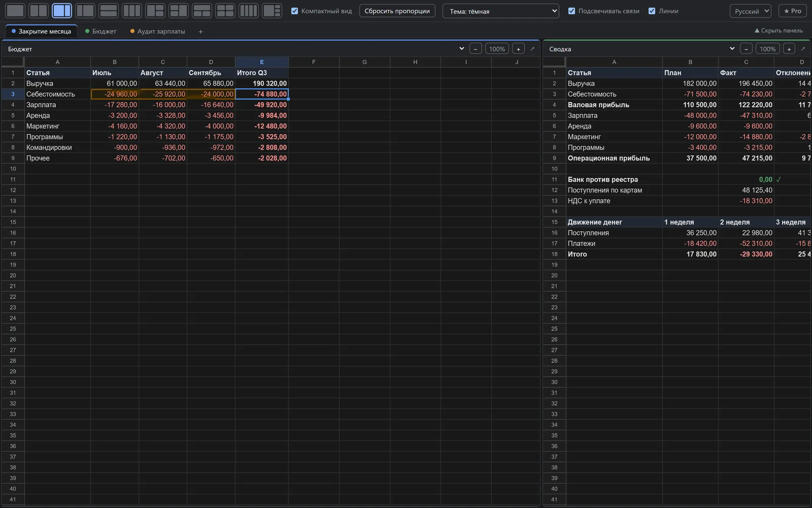Select the Банк против реестра 0,00 value
Screen dimensions: 812x508
point(746,179)
